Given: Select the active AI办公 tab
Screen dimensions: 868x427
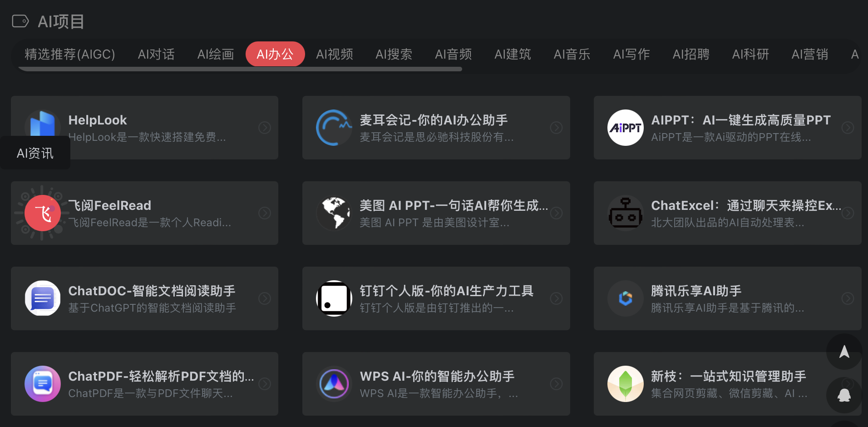Looking at the screenshot, I should pos(275,54).
